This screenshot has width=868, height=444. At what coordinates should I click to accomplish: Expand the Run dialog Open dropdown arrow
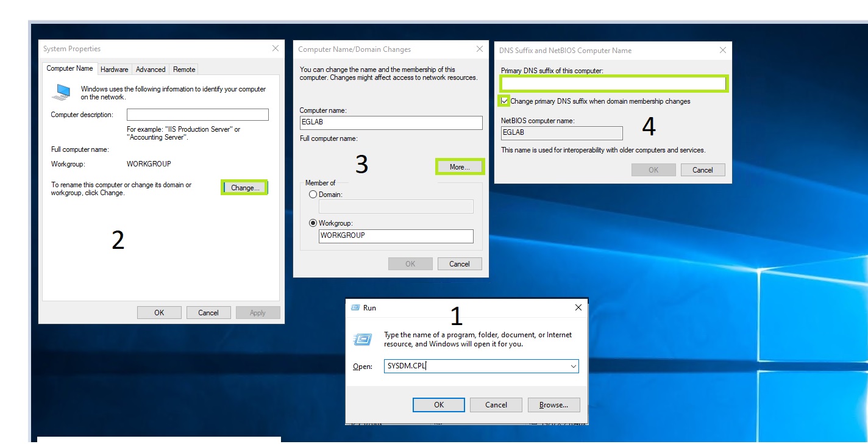574,367
